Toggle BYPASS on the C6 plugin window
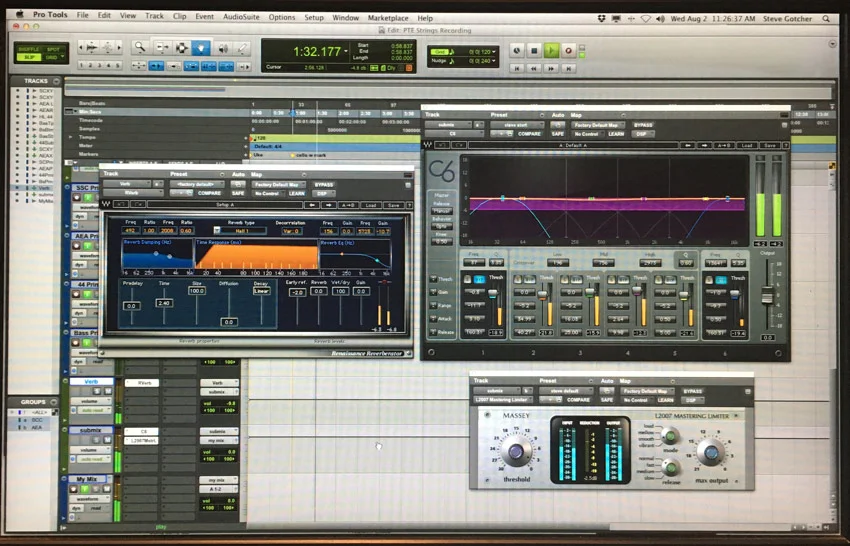This screenshot has width=850, height=546. pyautogui.click(x=643, y=125)
